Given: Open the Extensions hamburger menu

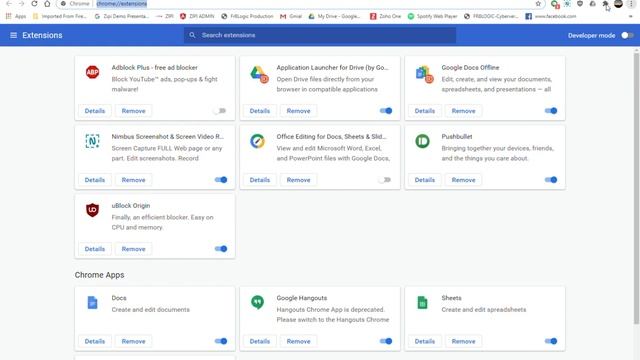Looking at the screenshot, I should [13, 36].
